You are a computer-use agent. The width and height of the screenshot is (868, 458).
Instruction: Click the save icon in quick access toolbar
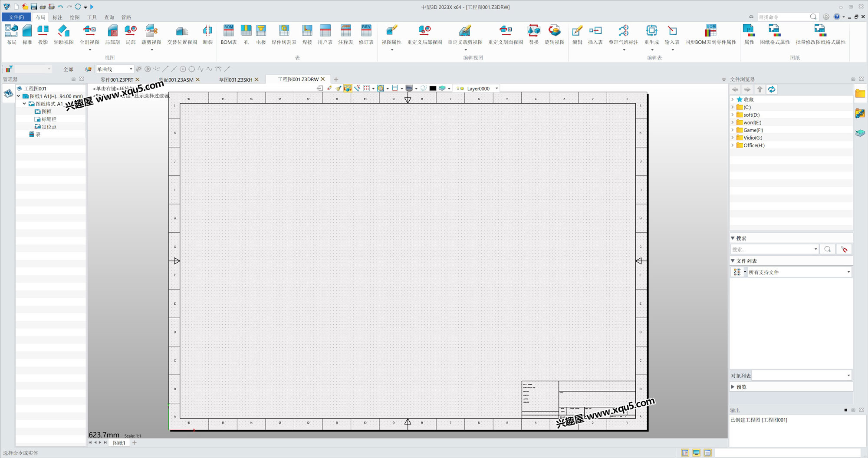click(34, 7)
